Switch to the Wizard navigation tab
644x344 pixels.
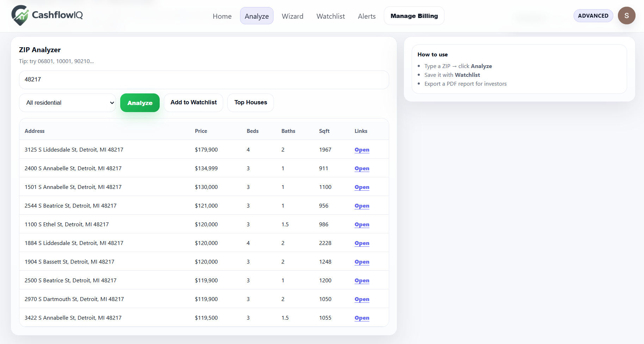[x=293, y=16]
